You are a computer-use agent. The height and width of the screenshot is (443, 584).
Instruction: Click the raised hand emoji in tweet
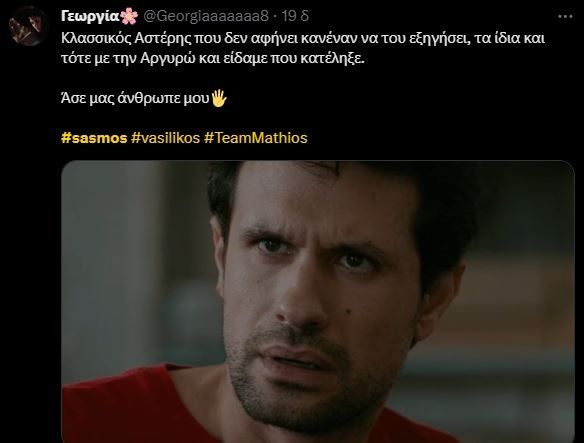pyautogui.click(x=219, y=98)
